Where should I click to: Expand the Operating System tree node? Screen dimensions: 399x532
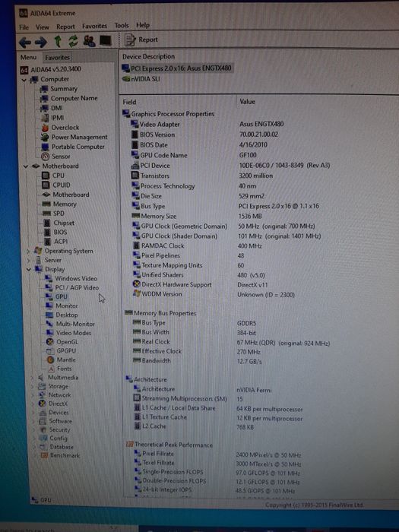(28, 252)
